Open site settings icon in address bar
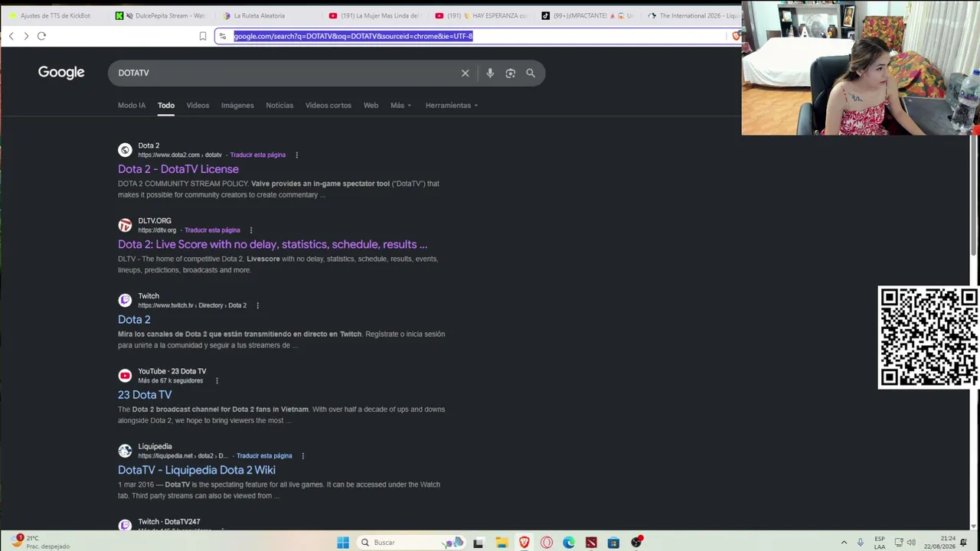 point(223,36)
